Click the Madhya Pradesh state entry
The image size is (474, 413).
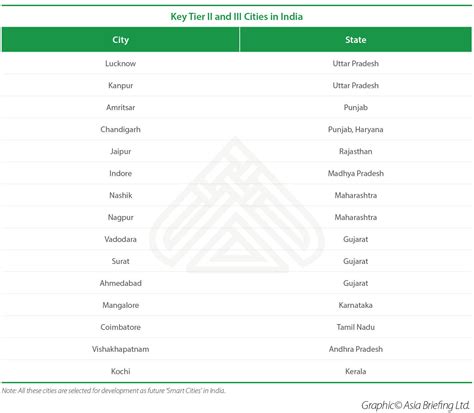[x=355, y=173]
